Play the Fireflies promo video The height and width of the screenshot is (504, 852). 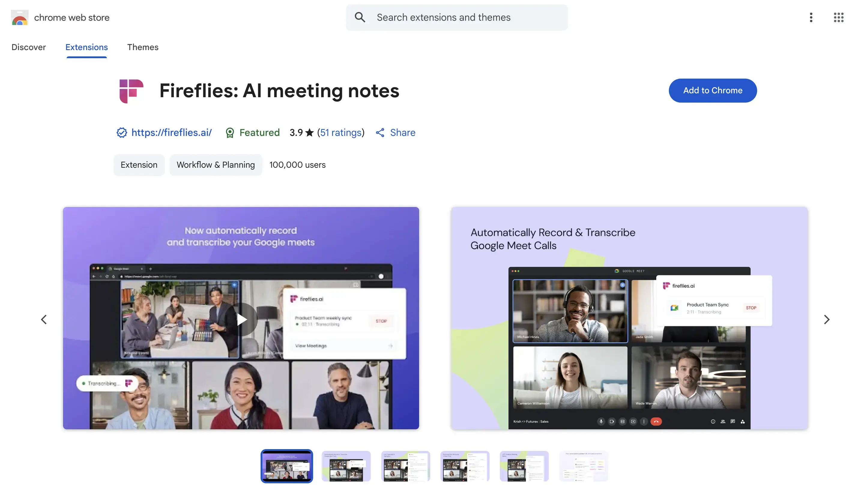click(242, 319)
